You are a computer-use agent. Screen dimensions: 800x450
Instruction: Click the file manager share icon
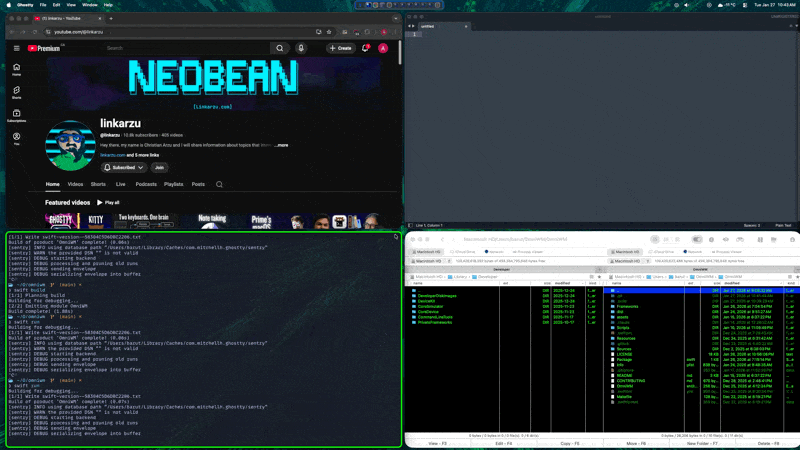(x=792, y=239)
